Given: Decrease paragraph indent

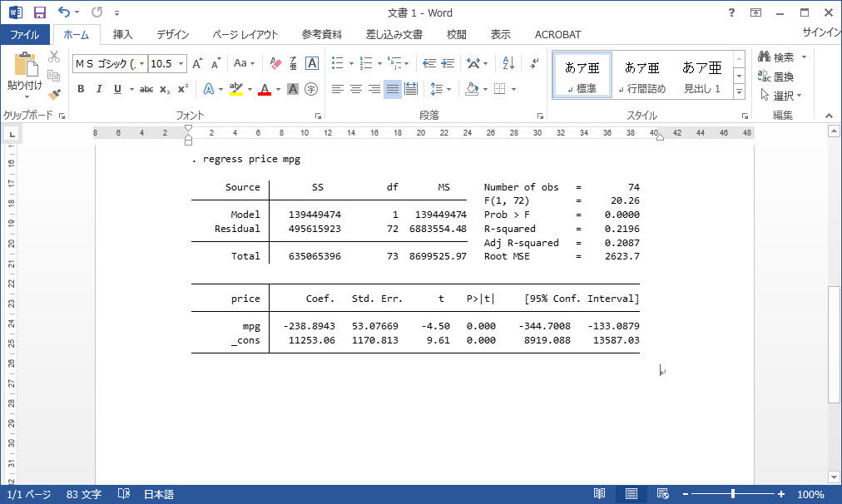Looking at the screenshot, I should pos(429,63).
